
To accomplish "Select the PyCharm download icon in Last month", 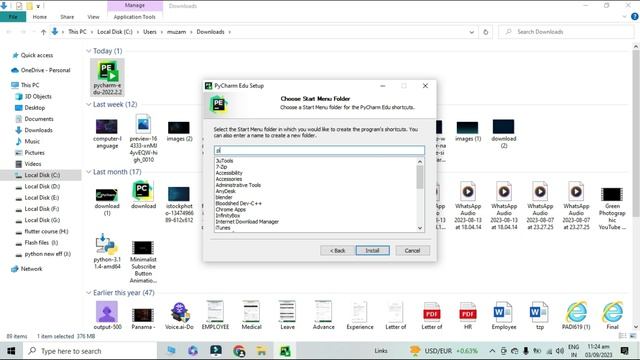I will tap(143, 191).
